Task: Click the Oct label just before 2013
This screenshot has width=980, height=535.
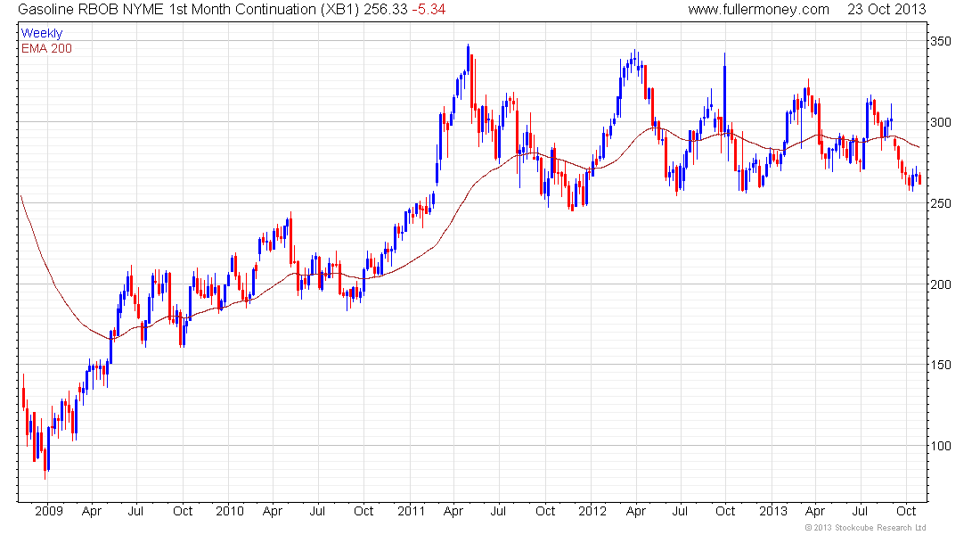Action: point(725,511)
